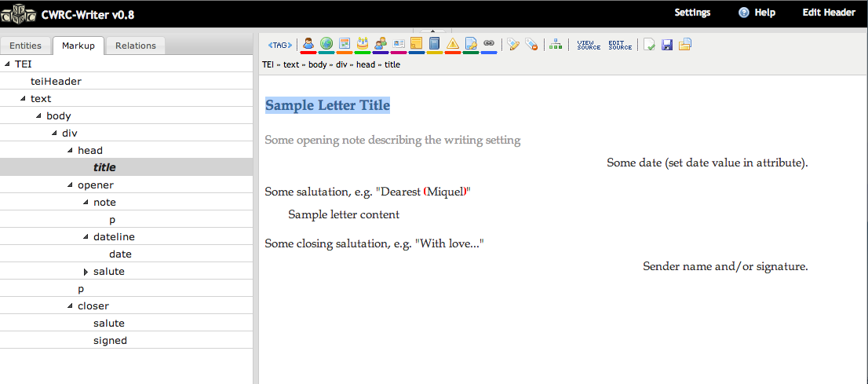Switch to the Markup tab

[78, 46]
